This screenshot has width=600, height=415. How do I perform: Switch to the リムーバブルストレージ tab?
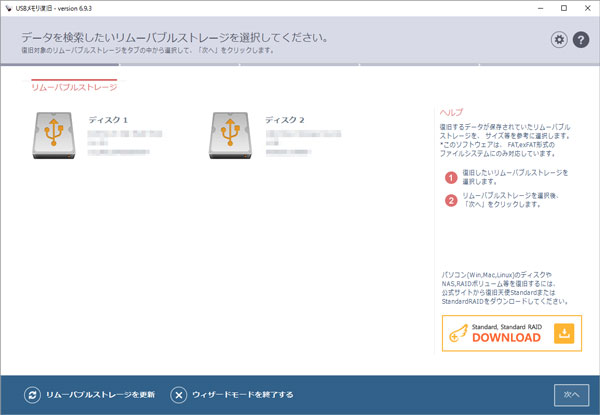click(x=74, y=87)
